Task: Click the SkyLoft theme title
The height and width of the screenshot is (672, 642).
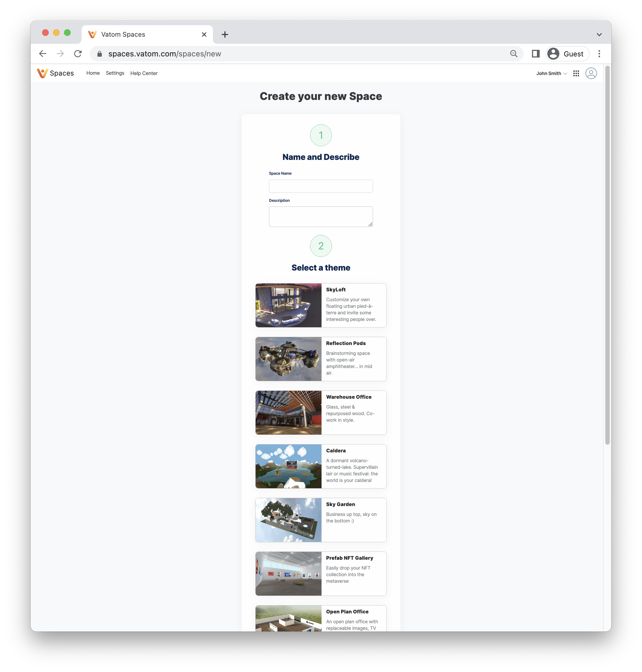Action: pos(336,290)
